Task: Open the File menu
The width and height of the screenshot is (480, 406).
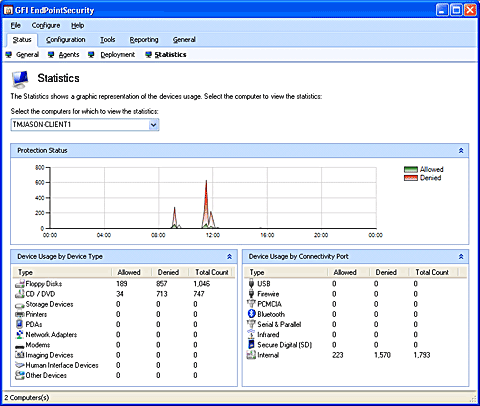Action: (15, 25)
